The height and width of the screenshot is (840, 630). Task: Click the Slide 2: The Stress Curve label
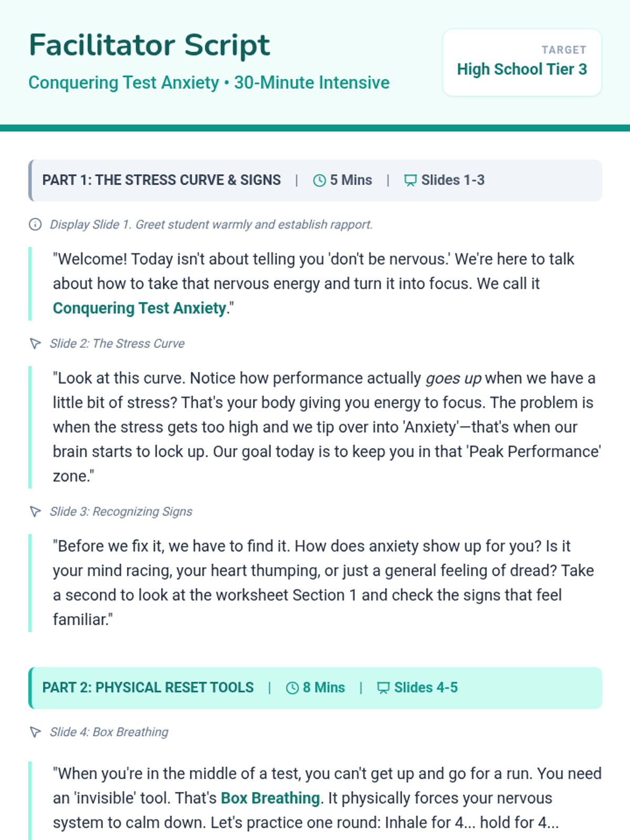pyautogui.click(x=117, y=343)
